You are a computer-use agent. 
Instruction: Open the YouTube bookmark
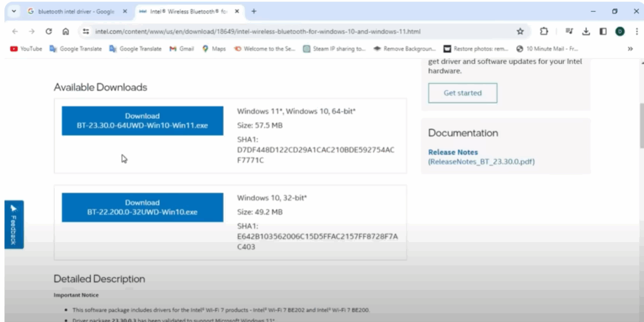click(26, 48)
